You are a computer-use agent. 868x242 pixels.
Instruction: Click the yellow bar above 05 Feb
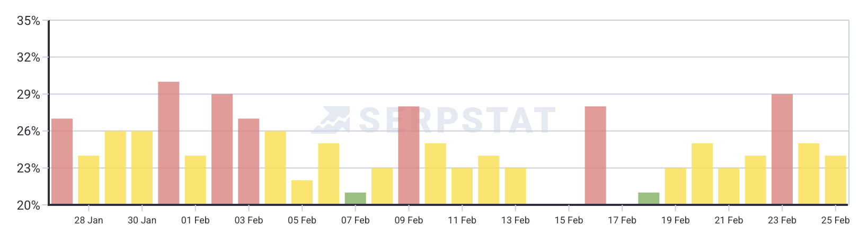click(x=302, y=192)
